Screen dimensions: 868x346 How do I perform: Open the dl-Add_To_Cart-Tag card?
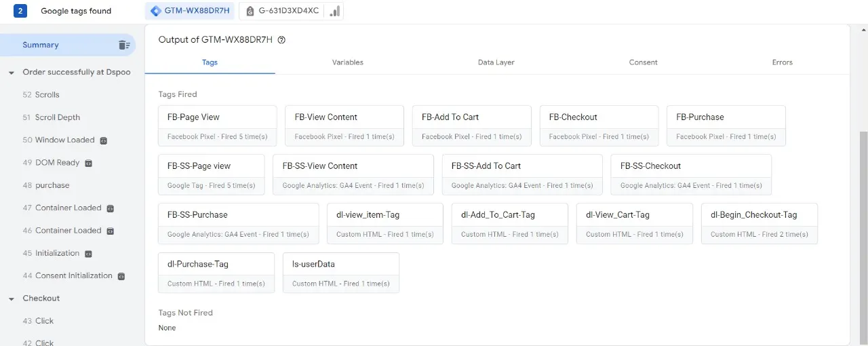[510, 223]
